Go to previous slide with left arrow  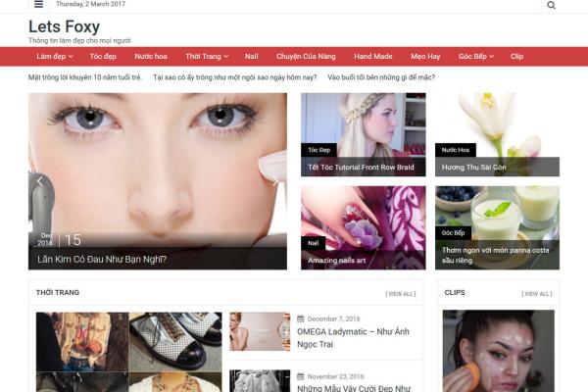pyautogui.click(x=39, y=180)
